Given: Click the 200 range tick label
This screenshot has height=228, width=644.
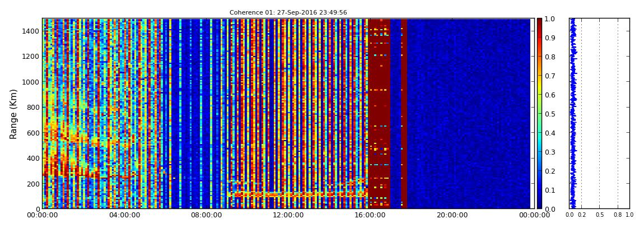Looking at the screenshot, I should pyautogui.click(x=34, y=184).
